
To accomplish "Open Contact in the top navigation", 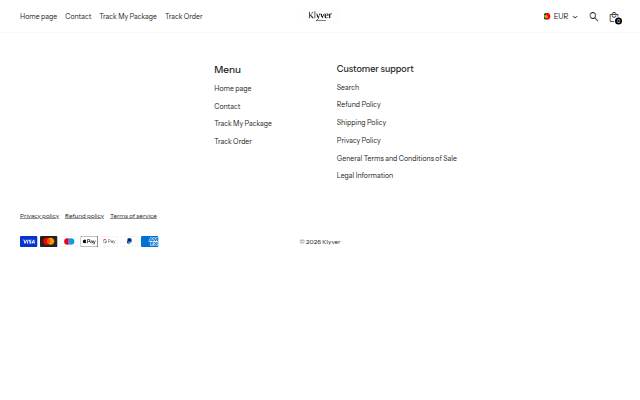I will click(78, 16).
